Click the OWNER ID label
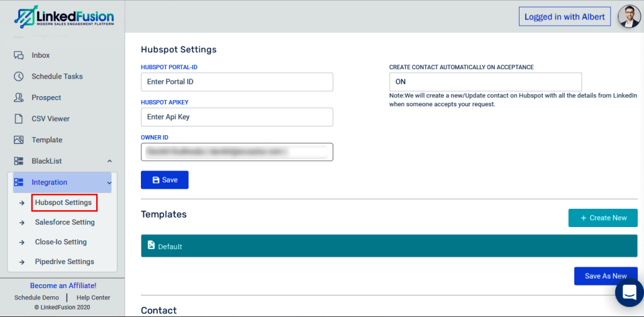Viewport: 644px width, 317px height. [155, 138]
